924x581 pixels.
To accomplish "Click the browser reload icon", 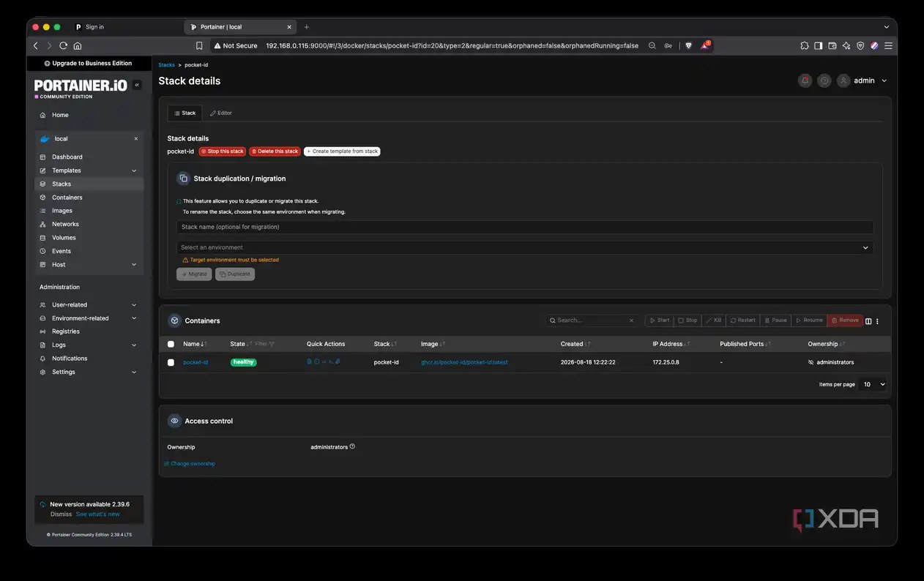I will click(64, 45).
